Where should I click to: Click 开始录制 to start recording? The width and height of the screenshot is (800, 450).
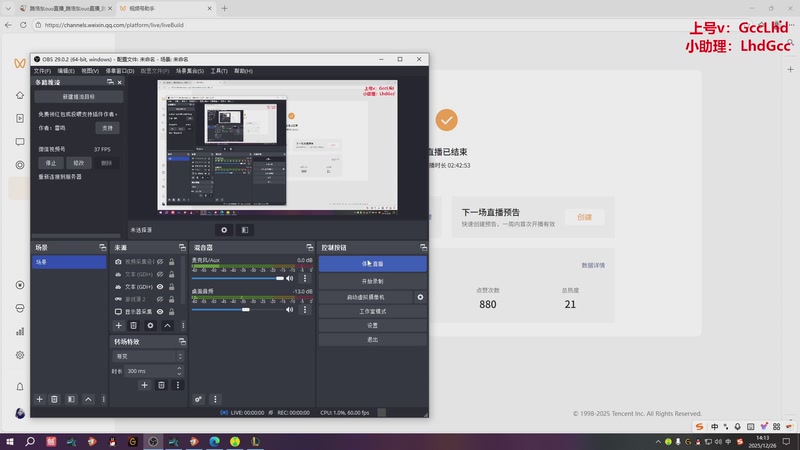[372, 281]
